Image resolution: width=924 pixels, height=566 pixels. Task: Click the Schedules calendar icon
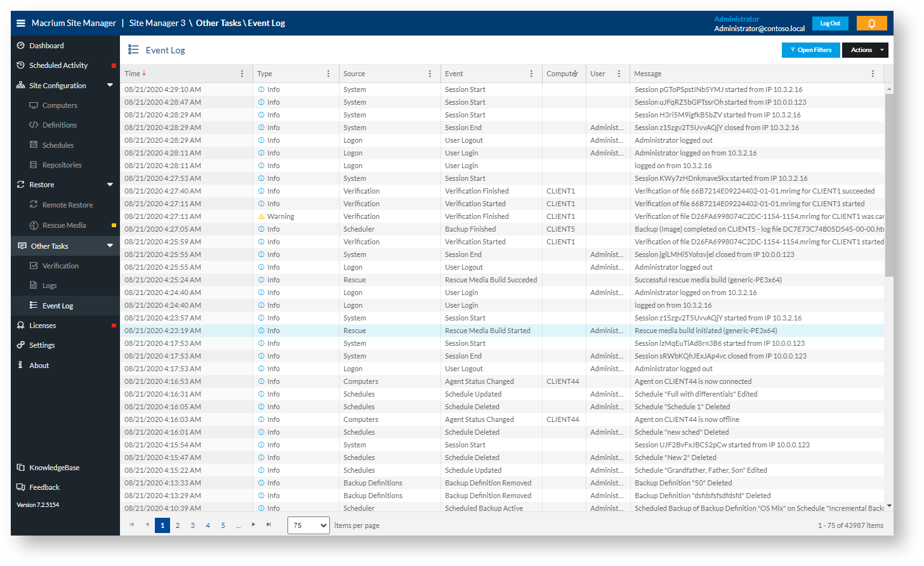[x=34, y=145]
